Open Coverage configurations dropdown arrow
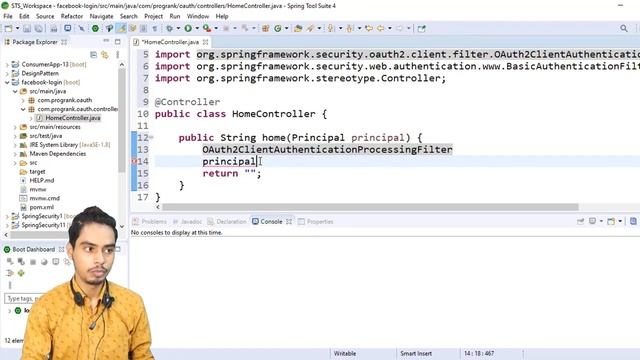Screen dimensions: 640x360 point(216,29)
